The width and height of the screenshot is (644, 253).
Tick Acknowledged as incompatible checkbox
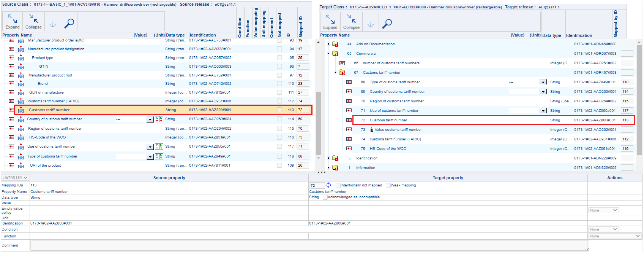point(325,197)
